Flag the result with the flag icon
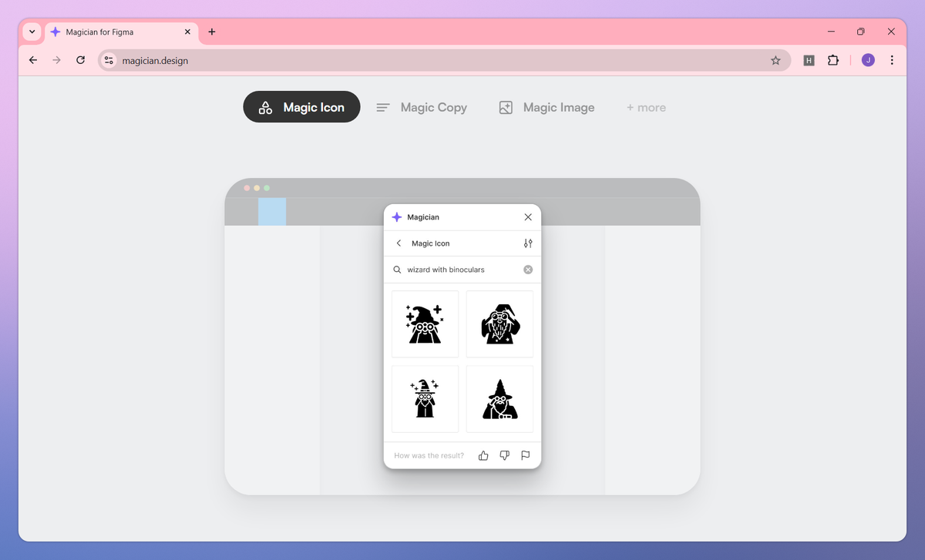This screenshot has width=925, height=560. coord(526,455)
